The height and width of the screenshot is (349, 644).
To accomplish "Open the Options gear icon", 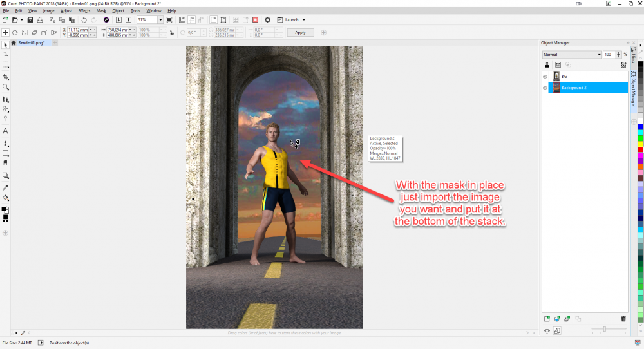I will [268, 20].
